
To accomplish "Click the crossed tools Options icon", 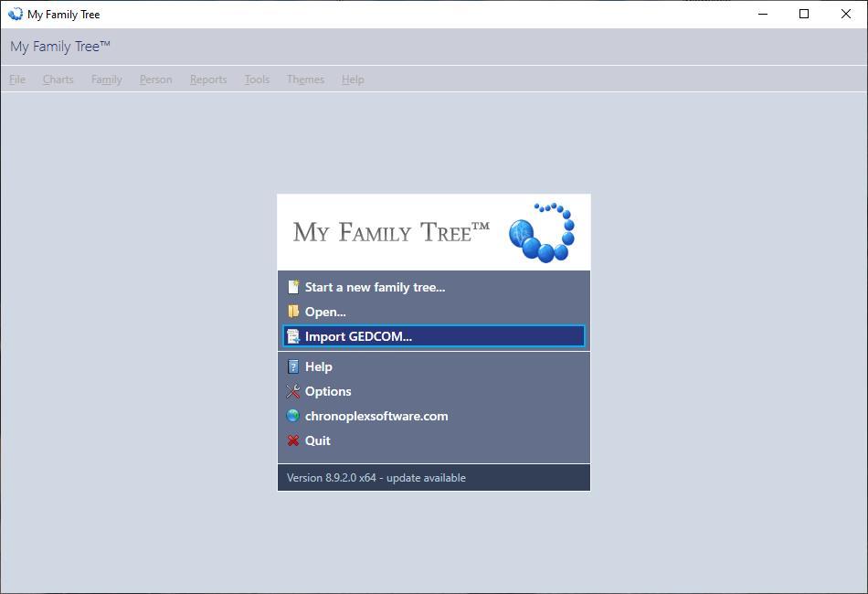I will [293, 391].
